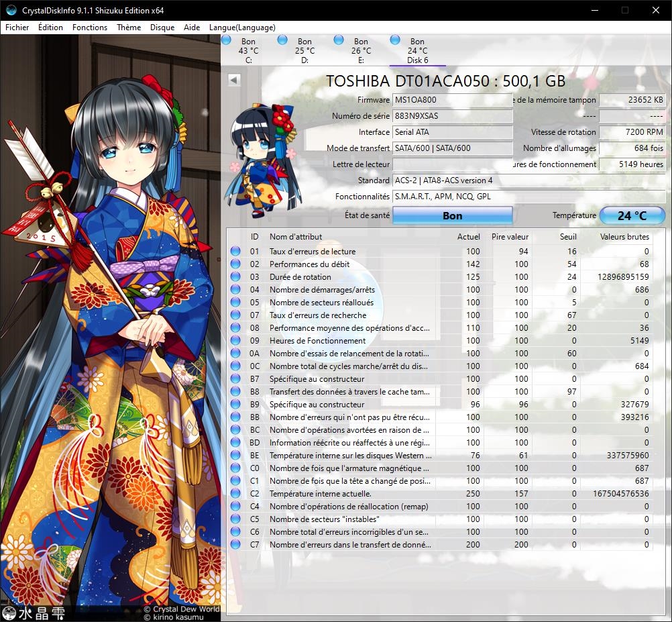This screenshot has width=672, height=622.
Task: Open the Fonctions menu
Action: coord(90,28)
